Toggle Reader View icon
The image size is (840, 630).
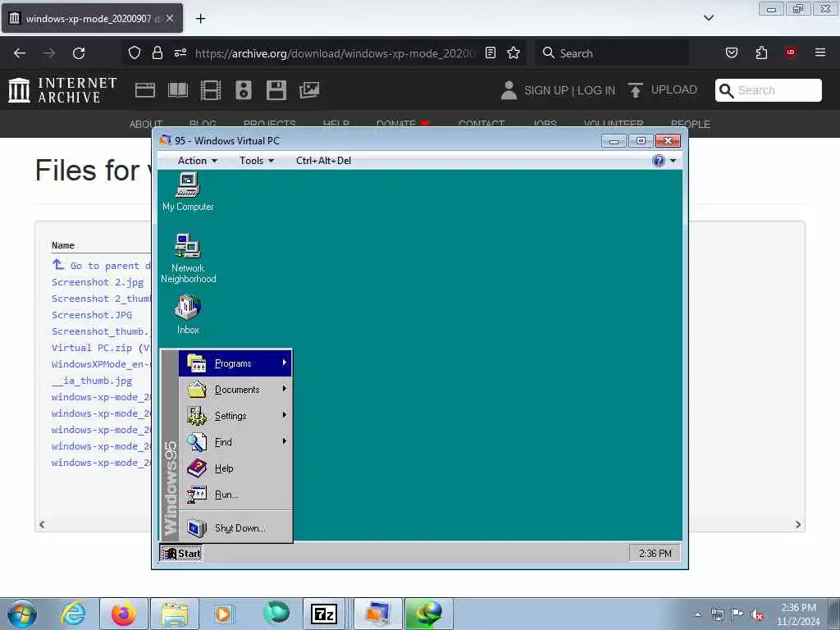tap(491, 52)
